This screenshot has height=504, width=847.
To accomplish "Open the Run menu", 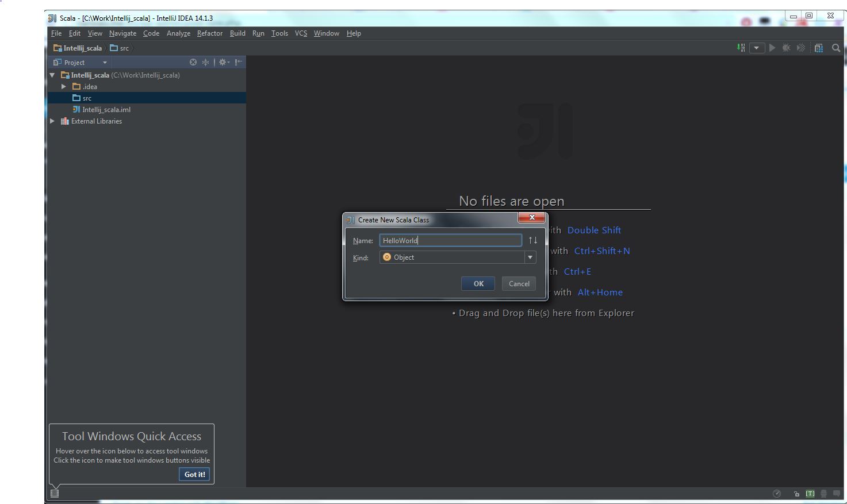I will pyautogui.click(x=258, y=33).
